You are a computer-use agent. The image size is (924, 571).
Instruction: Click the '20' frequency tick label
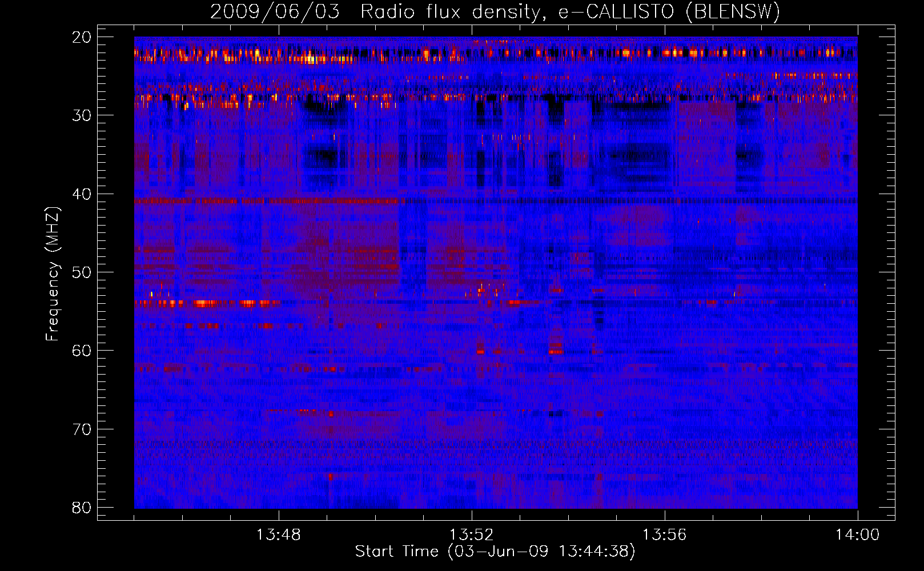tap(82, 37)
